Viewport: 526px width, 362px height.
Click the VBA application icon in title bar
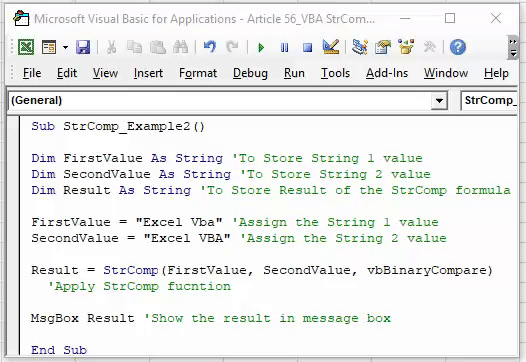click(21, 18)
